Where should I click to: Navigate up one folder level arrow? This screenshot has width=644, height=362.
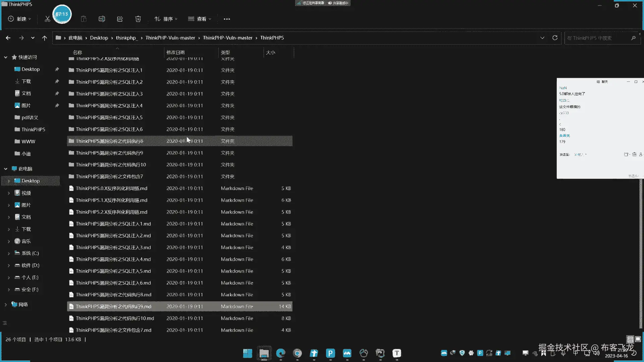[x=44, y=38]
